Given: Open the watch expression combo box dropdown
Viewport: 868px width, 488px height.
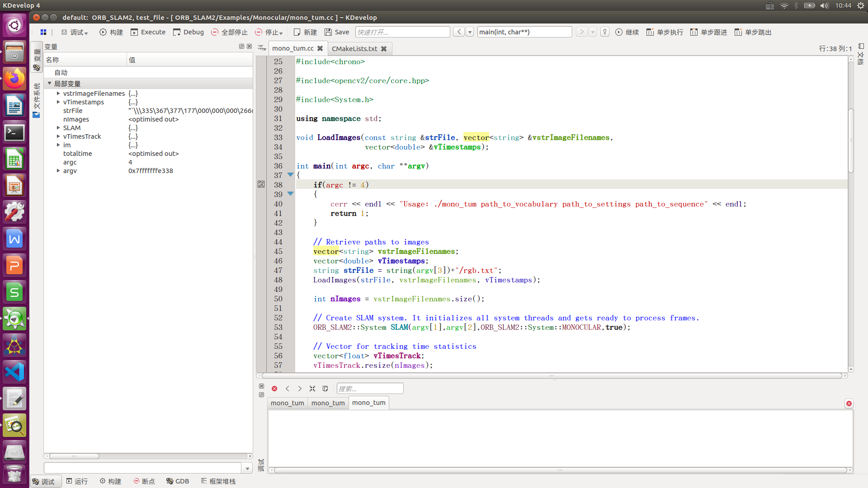Looking at the screenshot, I should (247, 469).
